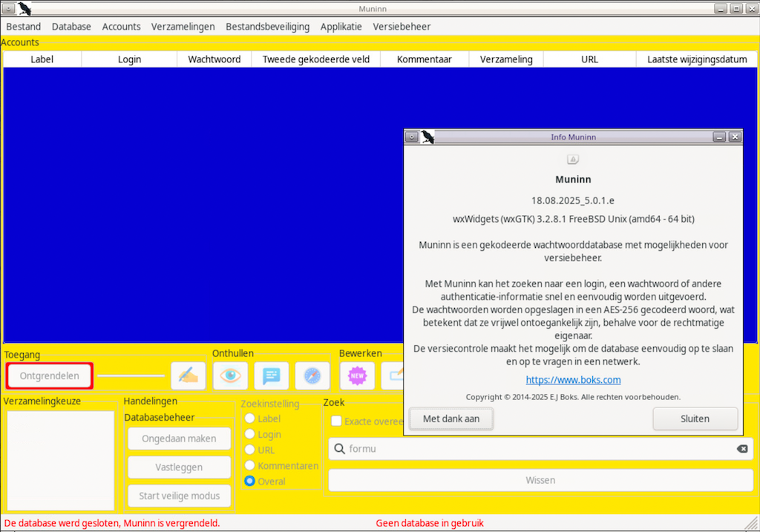Screen dimensions: 760x532
Task: Click the Wachtwoord column header
Action: pos(214,59)
